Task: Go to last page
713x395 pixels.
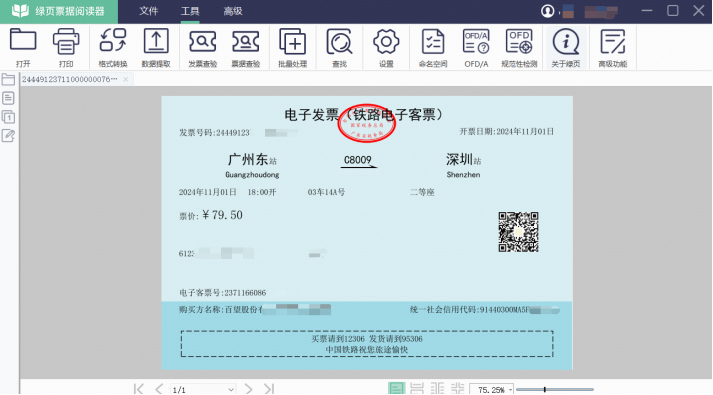Action: click(x=269, y=389)
